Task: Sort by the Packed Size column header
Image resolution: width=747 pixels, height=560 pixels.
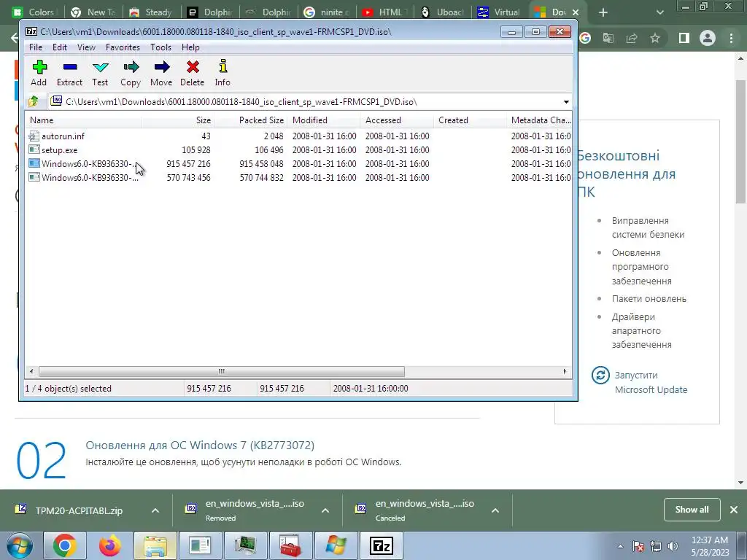Action: tap(251, 120)
